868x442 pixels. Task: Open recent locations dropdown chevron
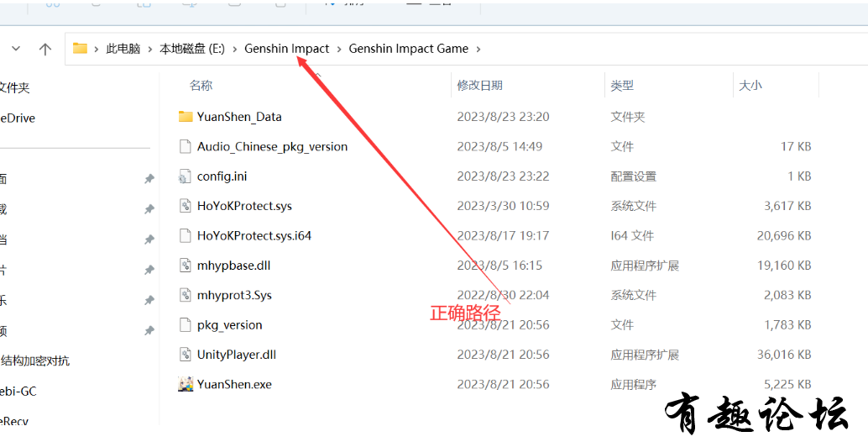[16, 49]
